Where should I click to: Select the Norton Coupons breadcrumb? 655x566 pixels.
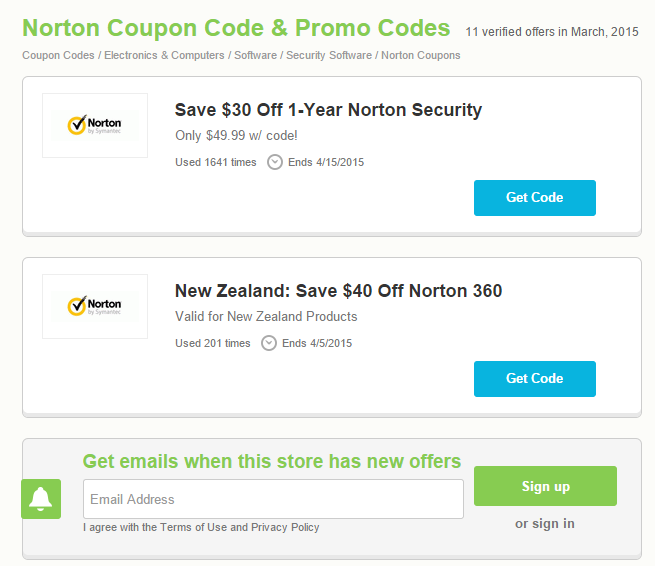pos(421,56)
